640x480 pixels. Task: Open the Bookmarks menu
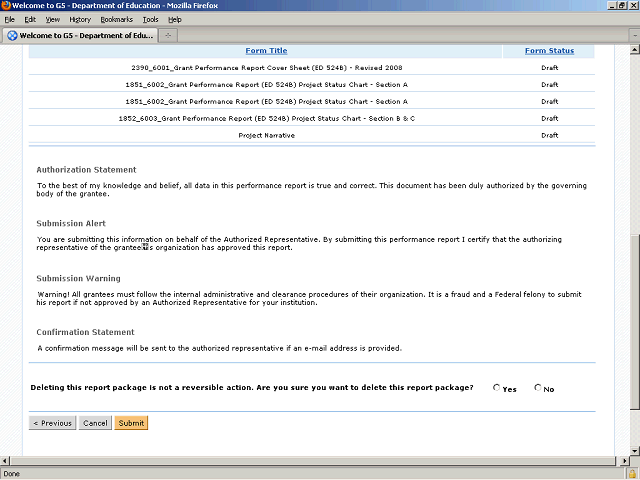pyautogui.click(x=117, y=20)
